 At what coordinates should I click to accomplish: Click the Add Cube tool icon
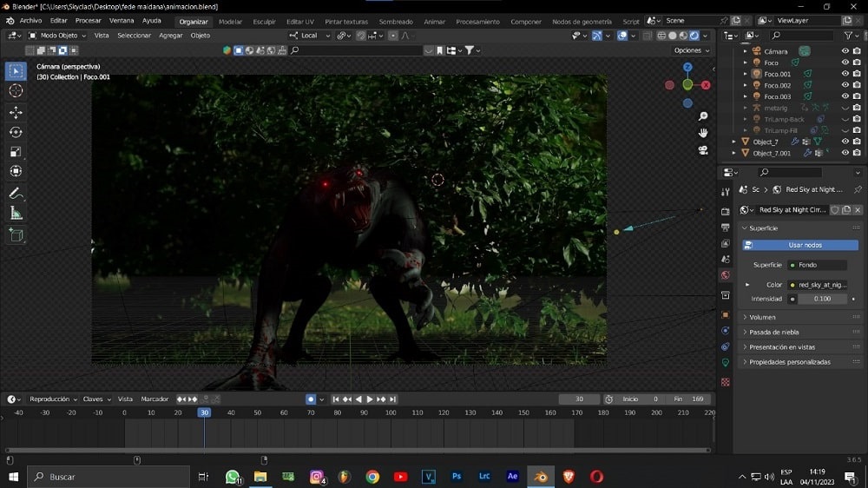(16, 234)
